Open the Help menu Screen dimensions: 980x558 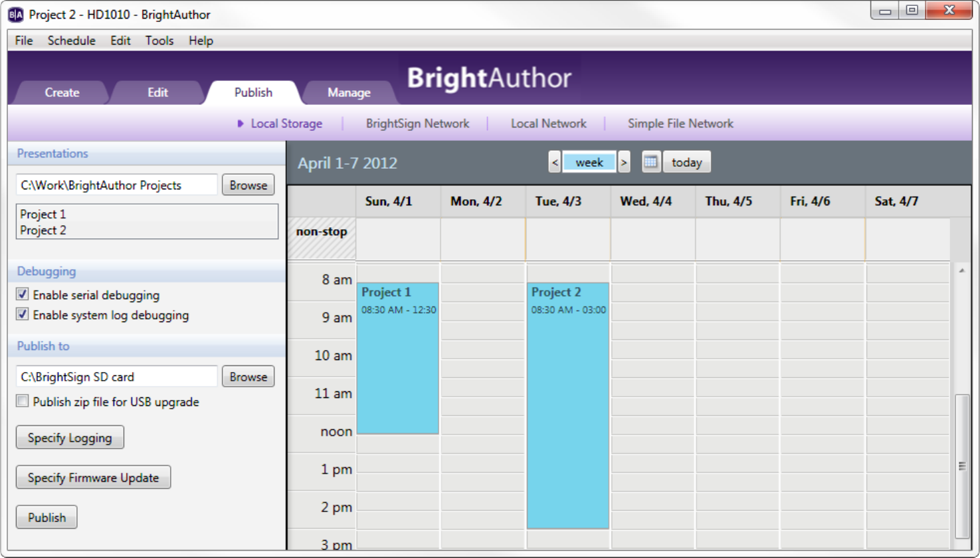(x=201, y=41)
